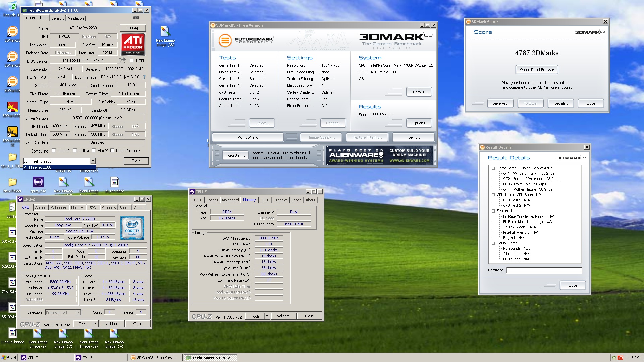644x362 pixels.
Task: Toggle the PhysX computing checkbox
Action: click(94, 151)
